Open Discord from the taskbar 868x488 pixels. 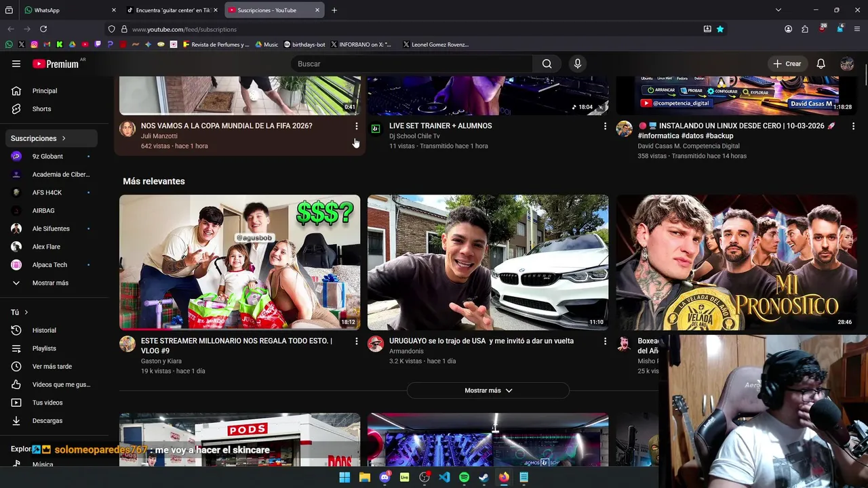point(384,477)
